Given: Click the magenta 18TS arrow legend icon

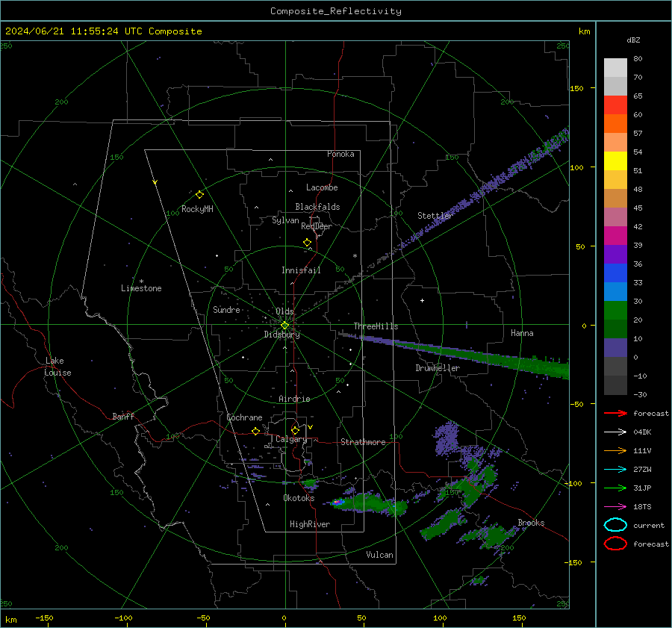Looking at the screenshot, I should pyautogui.click(x=615, y=507).
